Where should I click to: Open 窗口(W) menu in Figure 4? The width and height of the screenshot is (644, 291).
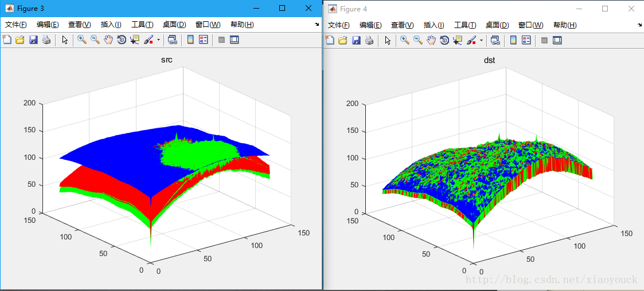(x=530, y=25)
